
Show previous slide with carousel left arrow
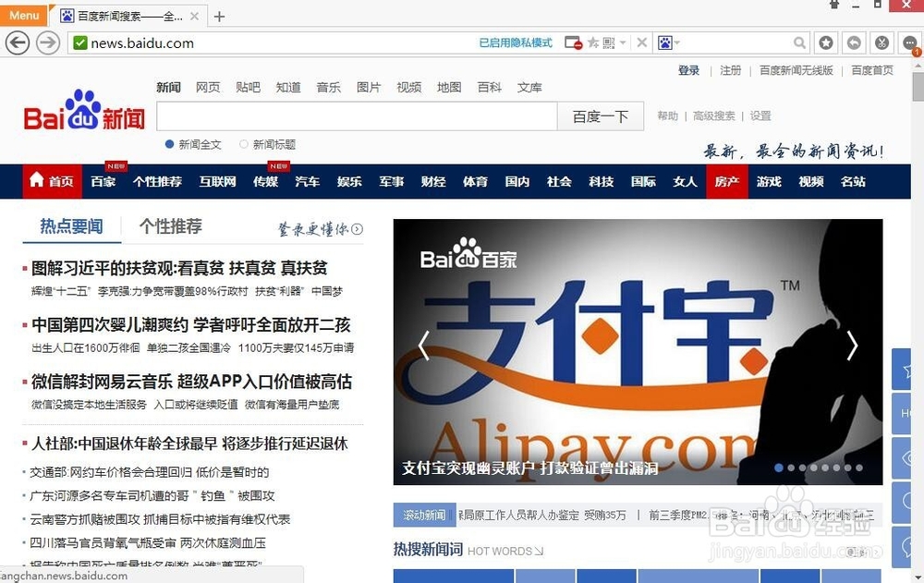[424, 346]
